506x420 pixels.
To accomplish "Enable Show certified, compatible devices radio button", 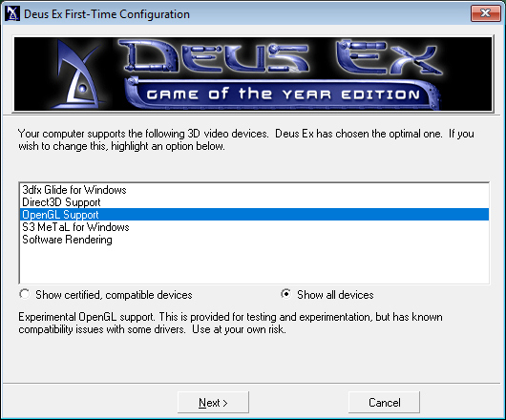I will (25, 294).
